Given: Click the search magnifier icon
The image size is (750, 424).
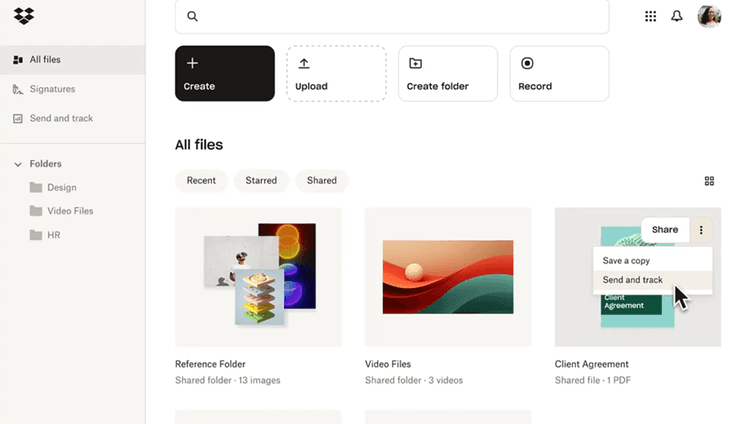Looking at the screenshot, I should (192, 16).
